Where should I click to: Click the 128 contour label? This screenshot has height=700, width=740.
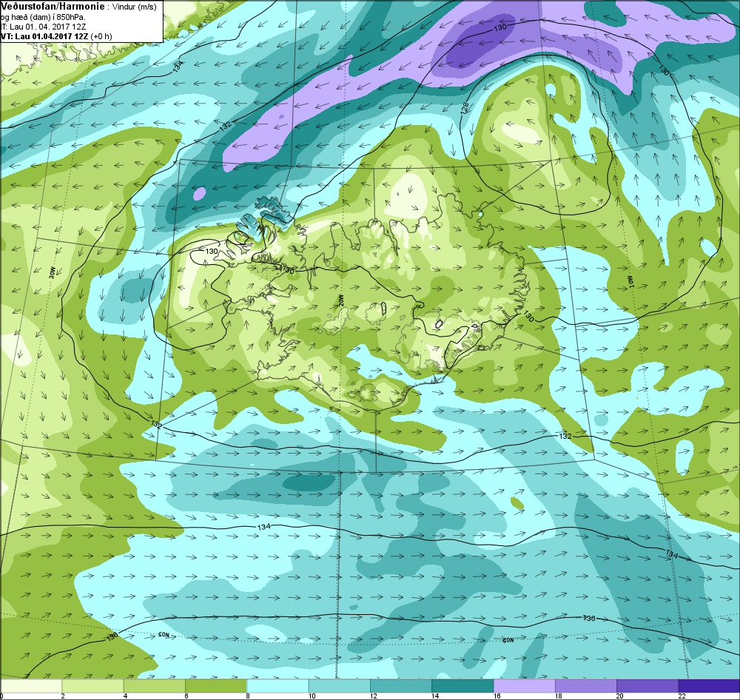point(465,107)
